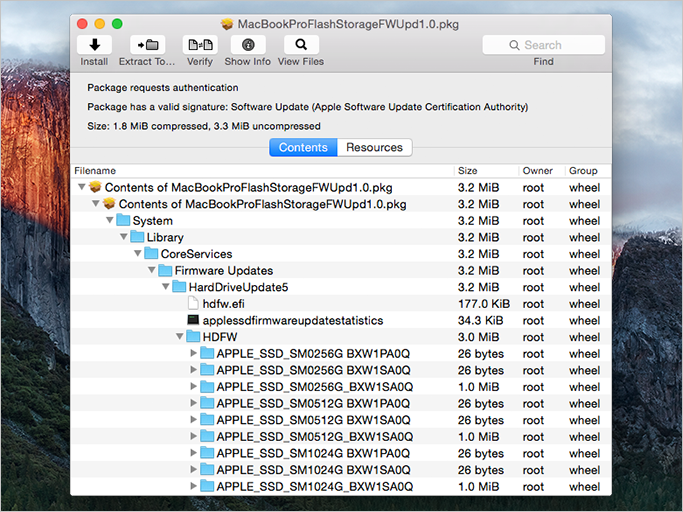The image size is (683, 512).
Task: Click the CoreServices folder icon
Action: pyautogui.click(x=151, y=254)
